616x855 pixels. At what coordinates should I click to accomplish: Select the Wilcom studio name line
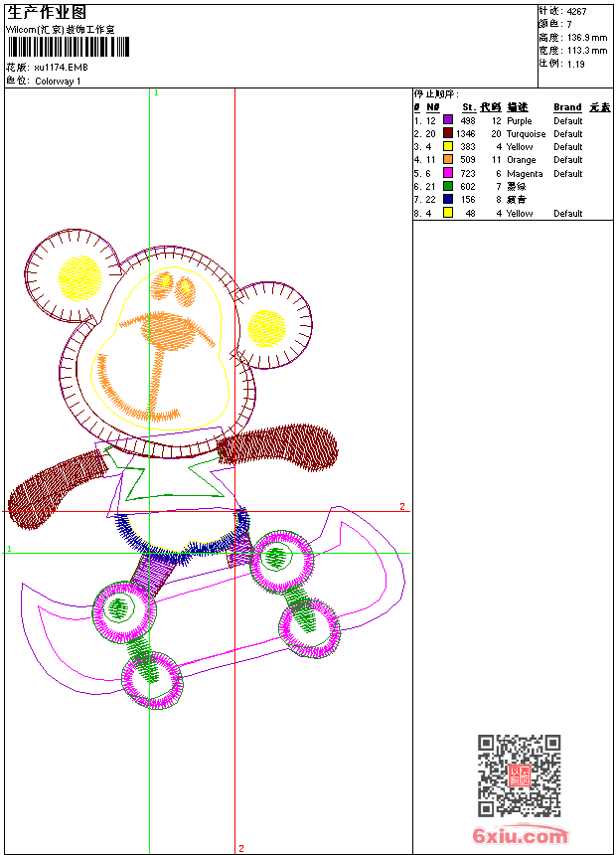click(60, 30)
